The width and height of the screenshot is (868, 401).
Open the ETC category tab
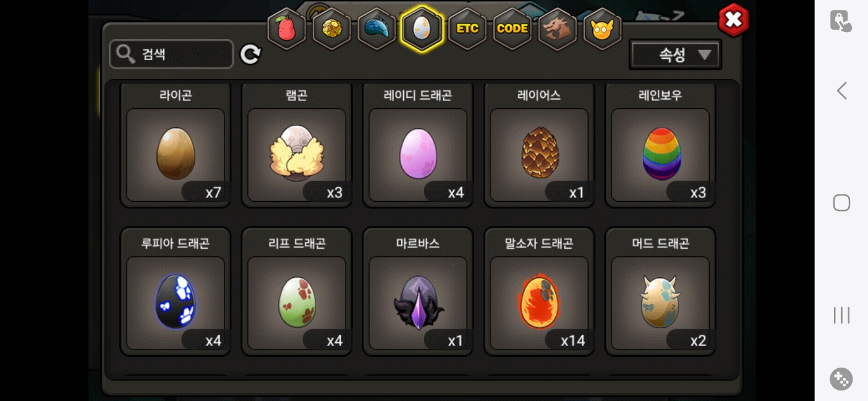coord(467,28)
